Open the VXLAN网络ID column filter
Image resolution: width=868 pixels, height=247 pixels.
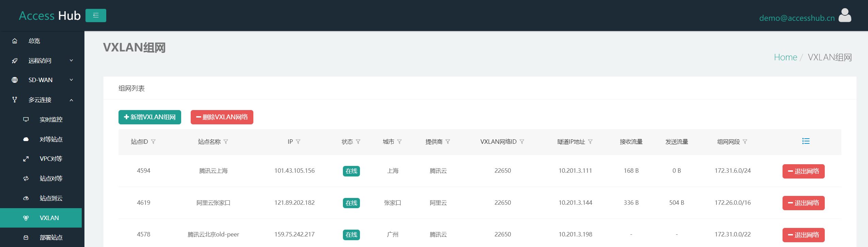click(x=522, y=142)
